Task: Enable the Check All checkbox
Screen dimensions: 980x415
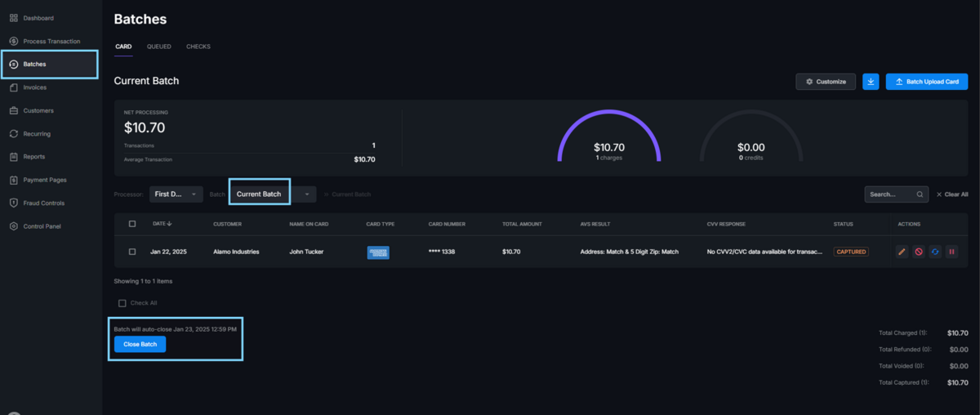Action: (x=122, y=303)
